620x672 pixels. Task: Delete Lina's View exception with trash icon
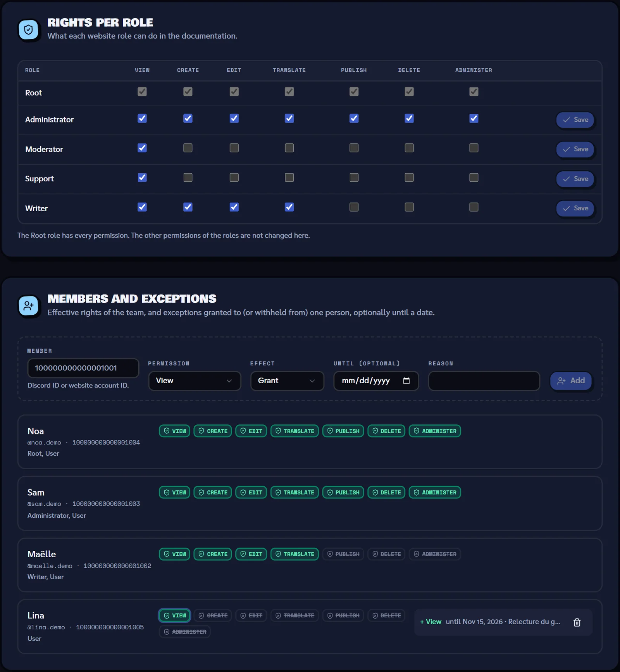pos(577,622)
